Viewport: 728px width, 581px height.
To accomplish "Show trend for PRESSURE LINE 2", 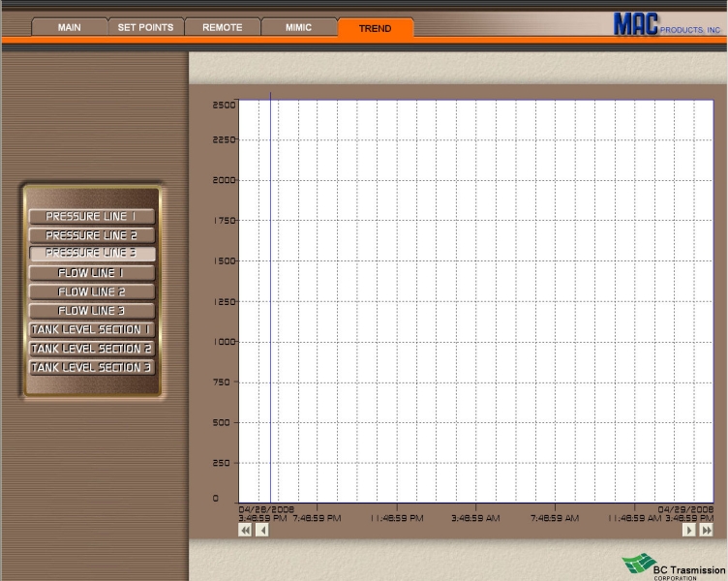I will pos(91,235).
